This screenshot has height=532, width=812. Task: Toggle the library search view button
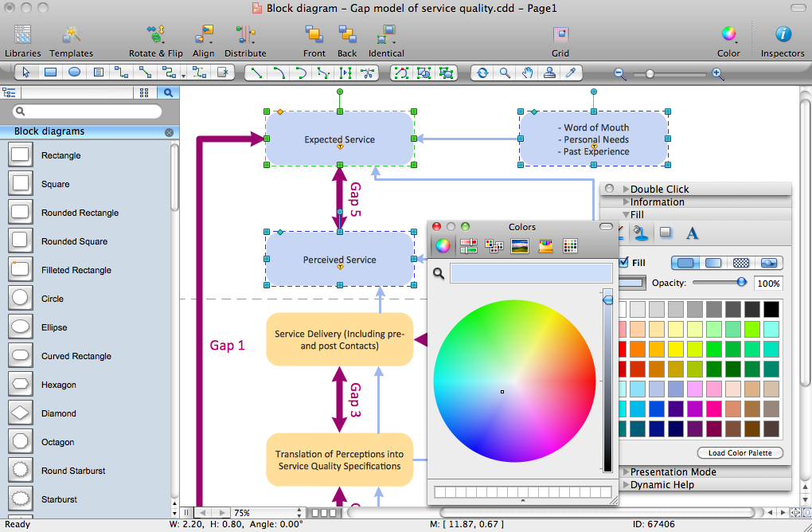point(168,92)
